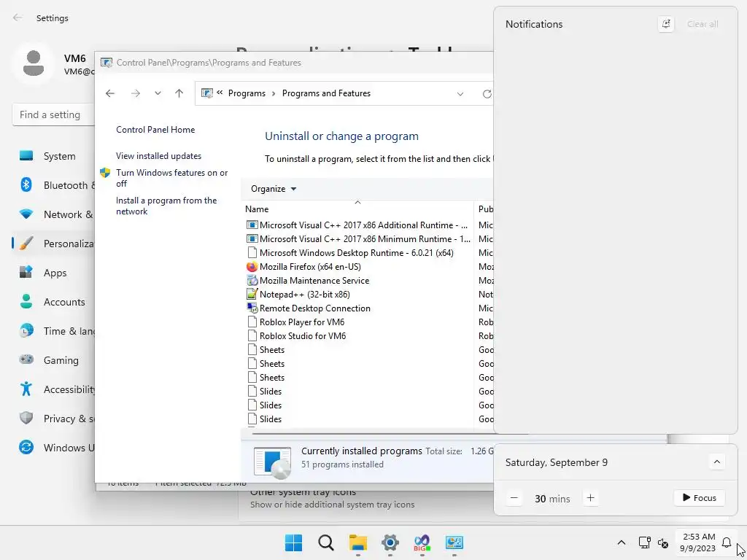747x560 pixels.
Task: Click Back arrow in Settings window
Action: (x=18, y=17)
